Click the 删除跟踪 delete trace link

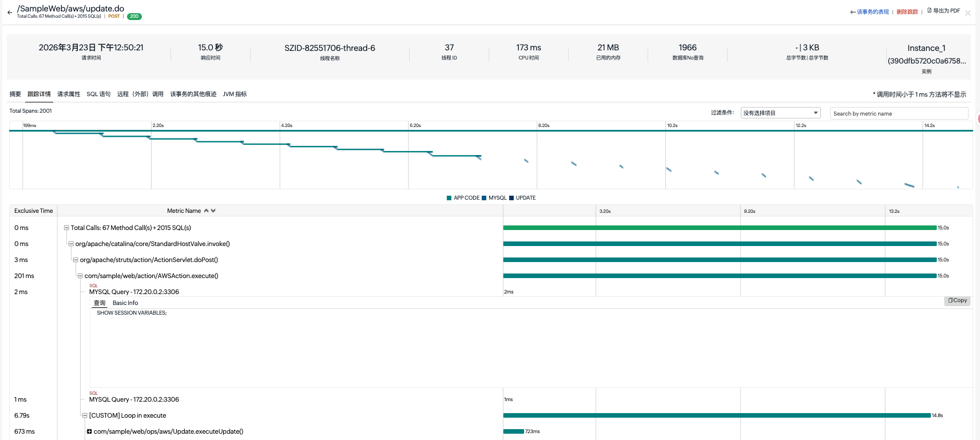click(x=907, y=12)
